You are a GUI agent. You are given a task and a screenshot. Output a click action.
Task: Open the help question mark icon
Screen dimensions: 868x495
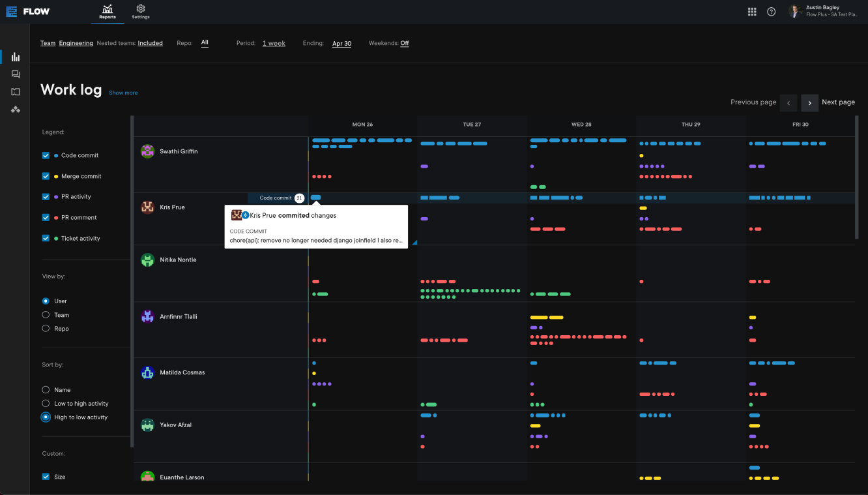coord(772,12)
